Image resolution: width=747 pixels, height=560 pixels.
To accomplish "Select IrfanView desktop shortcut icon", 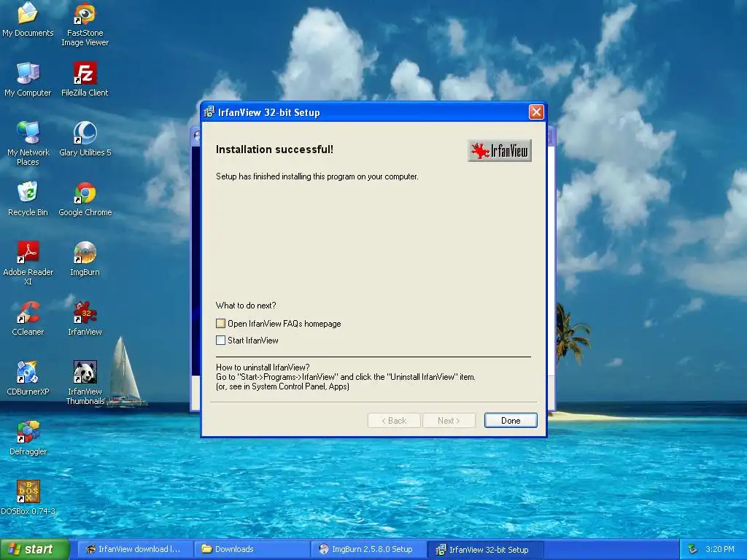I will click(x=85, y=318).
